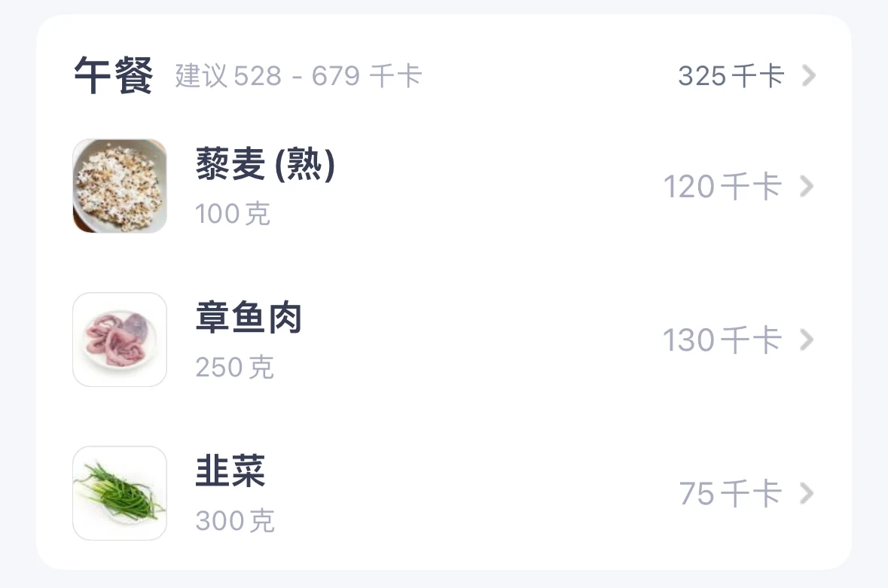Tap the 325千卡 lunch total

pos(731,76)
